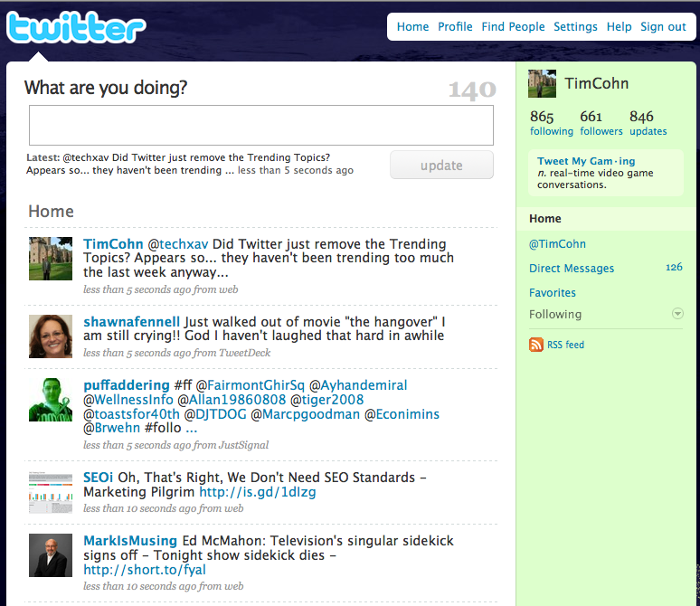
Task: Click puffaddering's green avatar image
Action: 51,400
